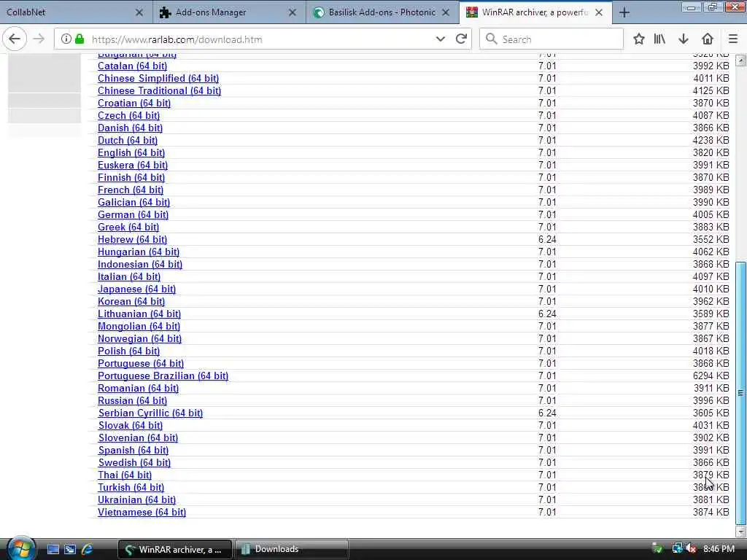Open the downloads arrow panel
The height and width of the screenshot is (560, 747).
click(683, 39)
